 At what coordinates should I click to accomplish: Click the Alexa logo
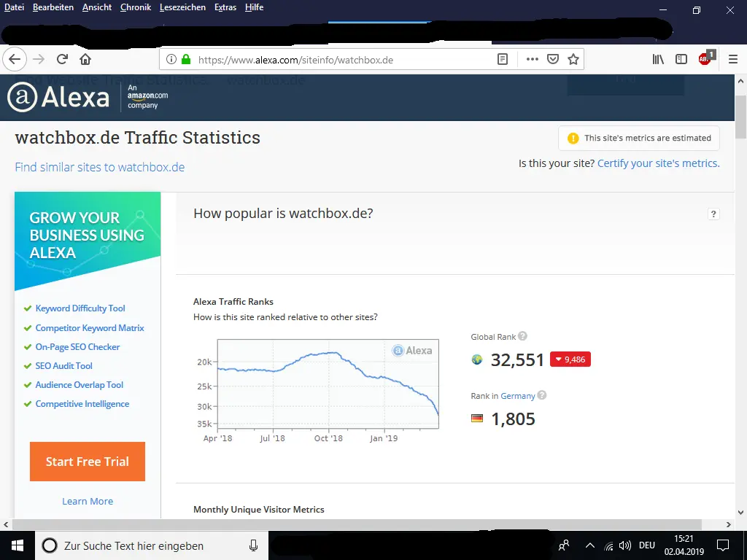pyautogui.click(x=58, y=97)
